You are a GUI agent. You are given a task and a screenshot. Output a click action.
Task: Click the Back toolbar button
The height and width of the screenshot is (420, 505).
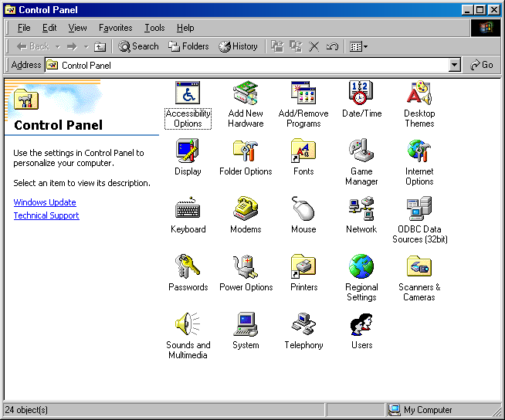(x=33, y=46)
